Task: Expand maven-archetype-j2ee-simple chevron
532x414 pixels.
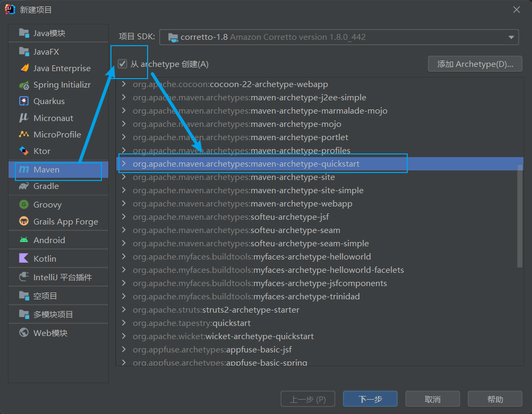Action: [x=124, y=97]
